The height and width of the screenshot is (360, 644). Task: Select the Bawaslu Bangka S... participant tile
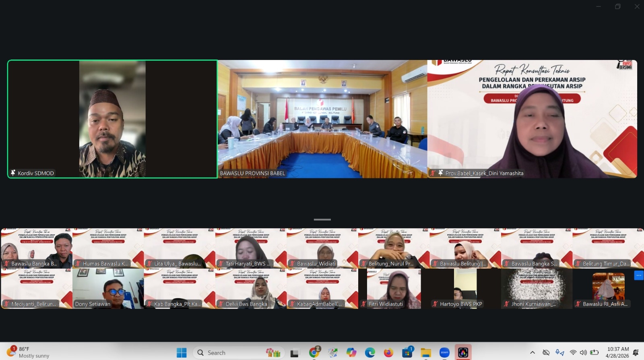(537, 248)
